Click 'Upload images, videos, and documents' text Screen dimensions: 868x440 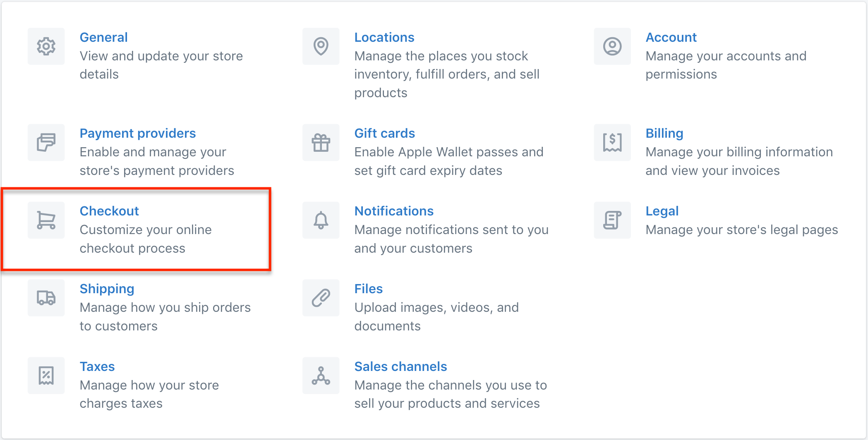click(x=436, y=317)
